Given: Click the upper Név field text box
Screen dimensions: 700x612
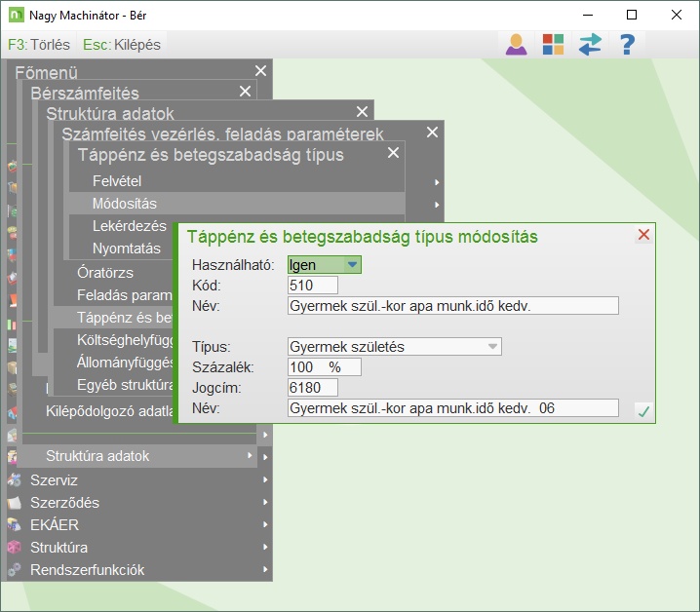Looking at the screenshot, I should click(x=453, y=306).
